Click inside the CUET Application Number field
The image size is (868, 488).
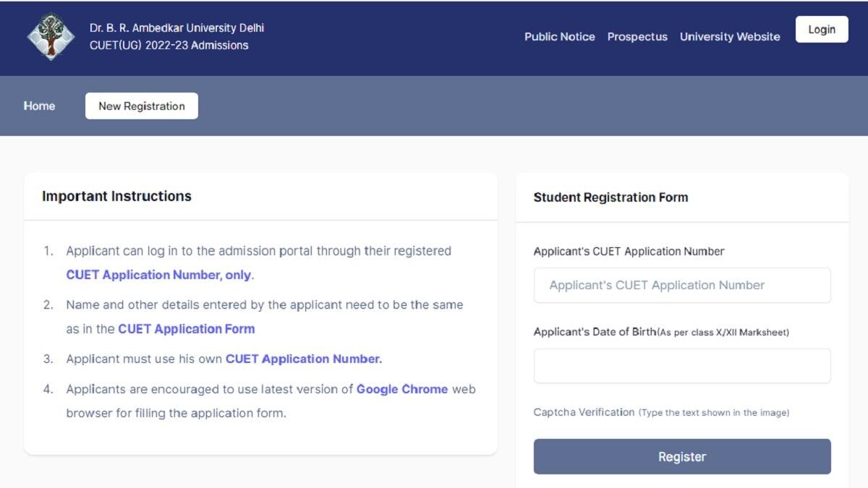coord(681,285)
